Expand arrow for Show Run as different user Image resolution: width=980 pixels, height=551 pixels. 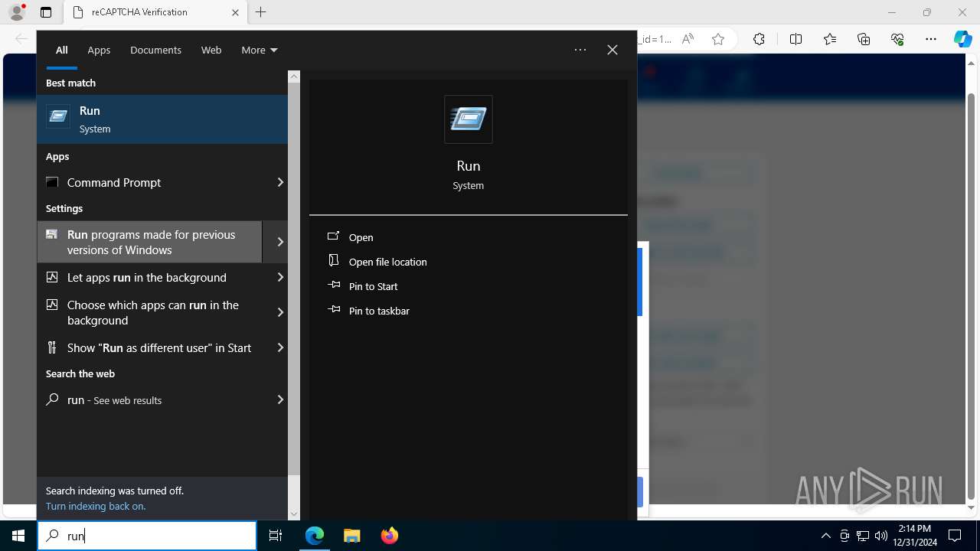tap(280, 347)
